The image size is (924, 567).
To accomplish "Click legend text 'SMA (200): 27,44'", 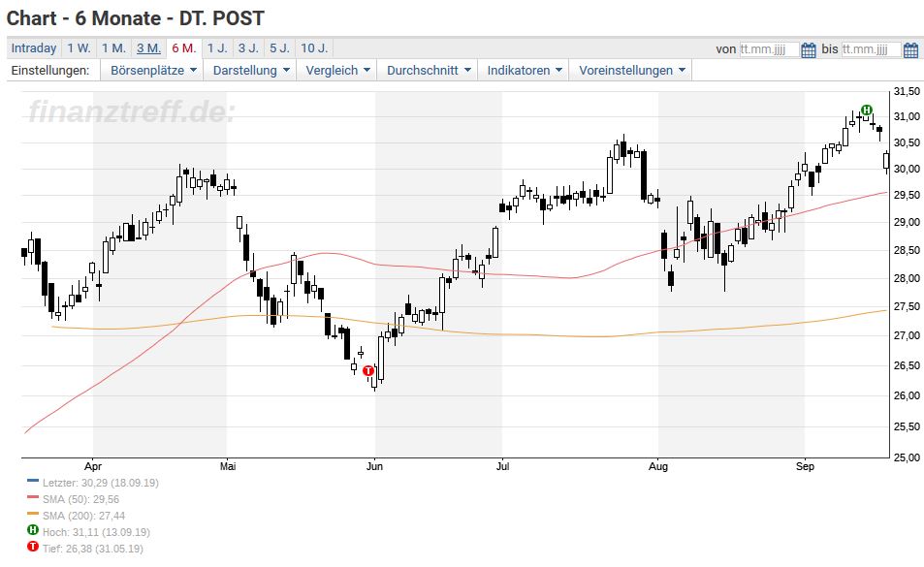I will (83, 516).
